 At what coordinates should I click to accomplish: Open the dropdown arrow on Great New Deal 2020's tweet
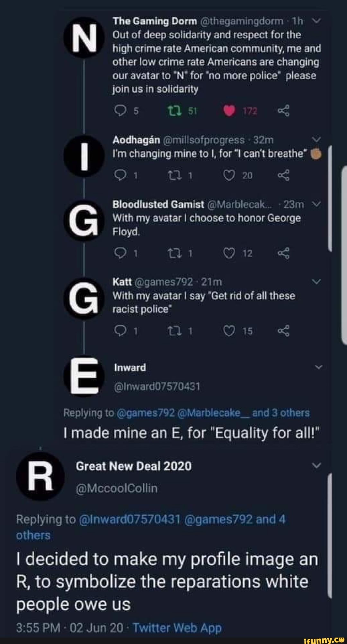316,466
